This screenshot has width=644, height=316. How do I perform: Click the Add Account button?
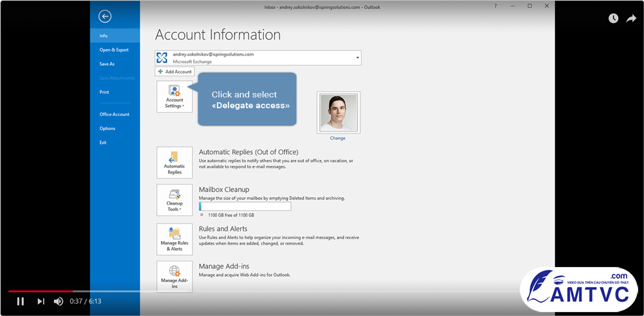coord(175,72)
